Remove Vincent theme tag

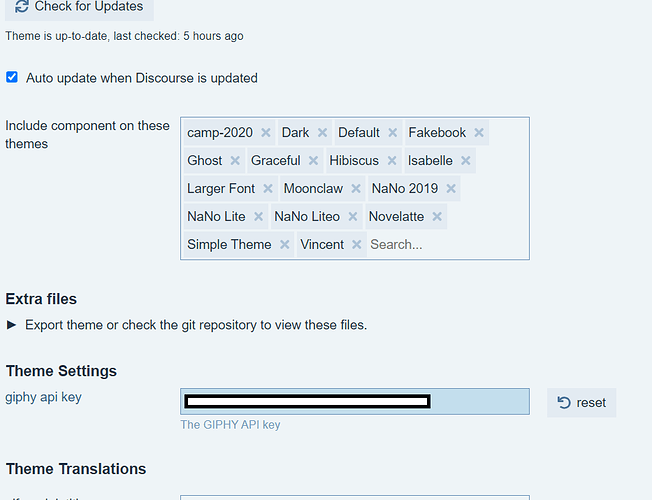[x=357, y=244]
